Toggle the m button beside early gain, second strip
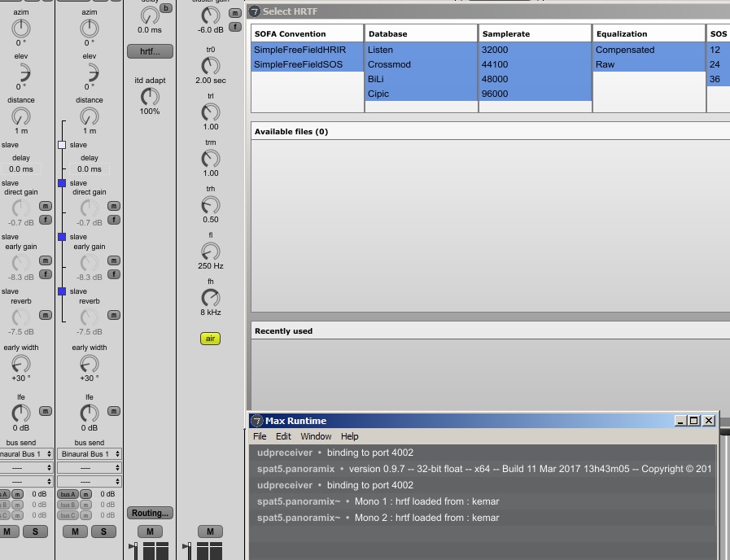This screenshot has width=730, height=560. click(114, 260)
